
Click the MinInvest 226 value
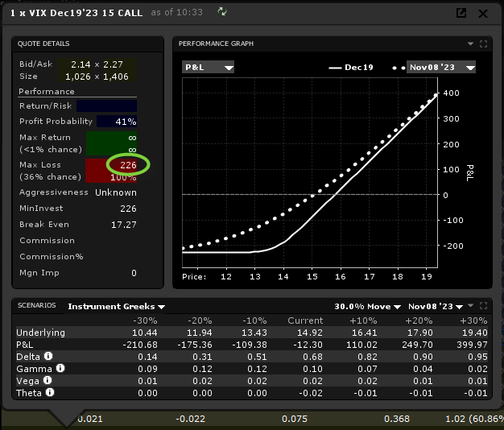click(128, 209)
